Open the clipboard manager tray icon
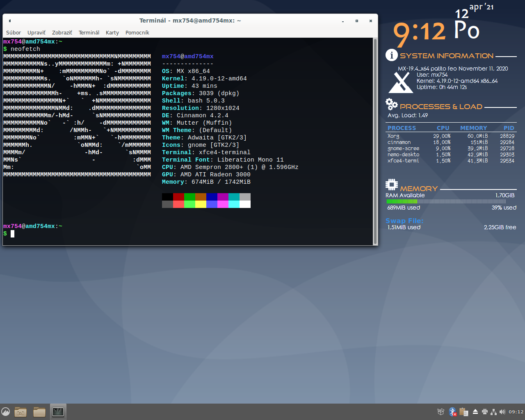This screenshot has height=420, width=525. pos(464,412)
